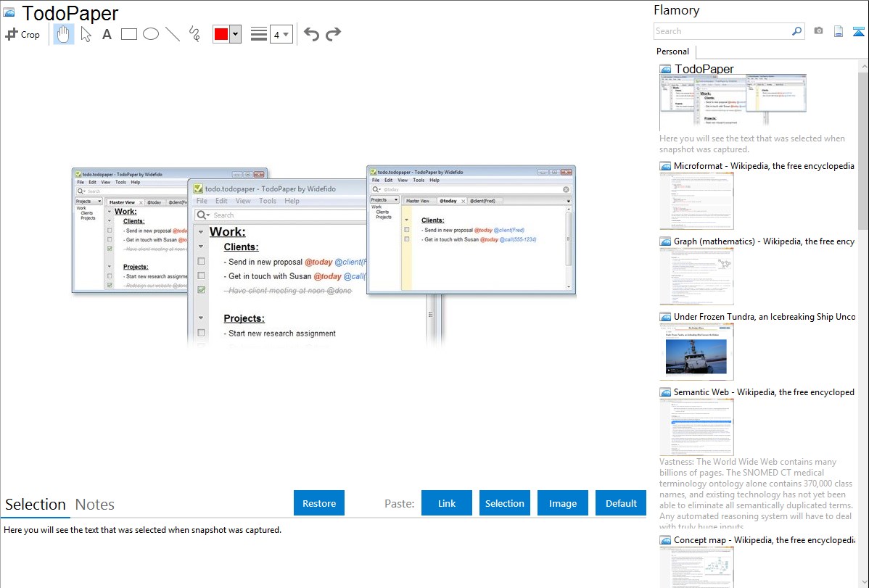Collapse the Clients: section in middle window
This screenshot has width=869, height=588.
(x=201, y=246)
